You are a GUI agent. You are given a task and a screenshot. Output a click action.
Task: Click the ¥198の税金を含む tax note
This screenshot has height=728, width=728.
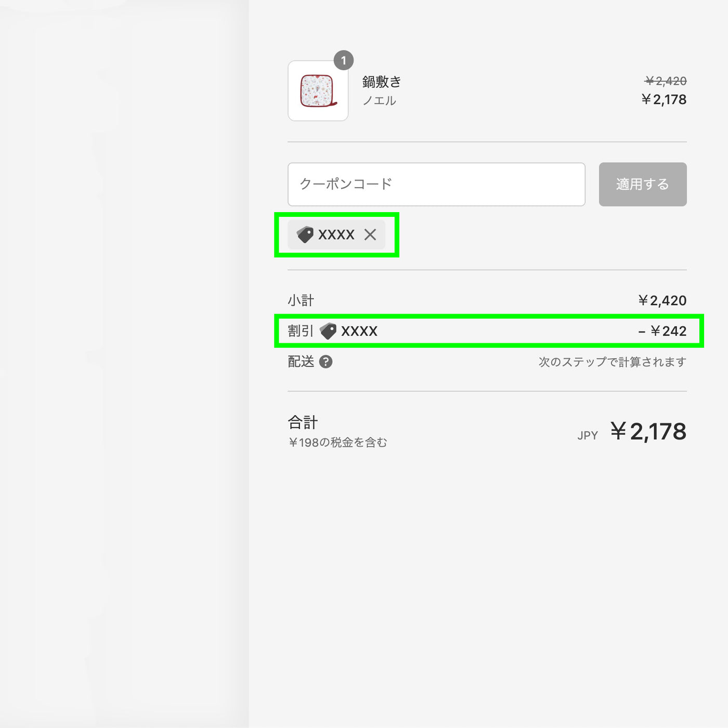[337, 443]
